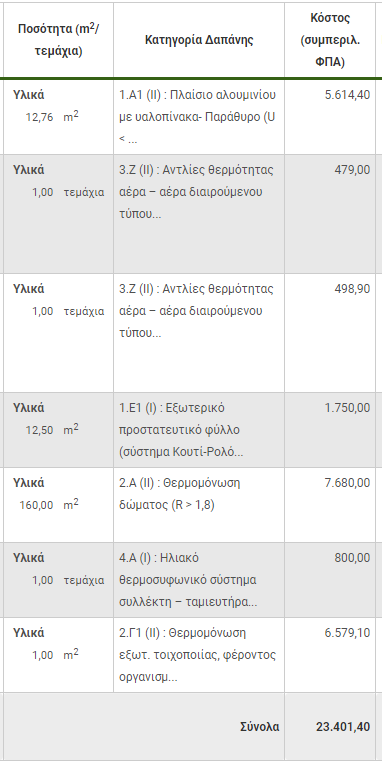
Task: Click the 160,00 m² quantity cell
Action: (49, 505)
